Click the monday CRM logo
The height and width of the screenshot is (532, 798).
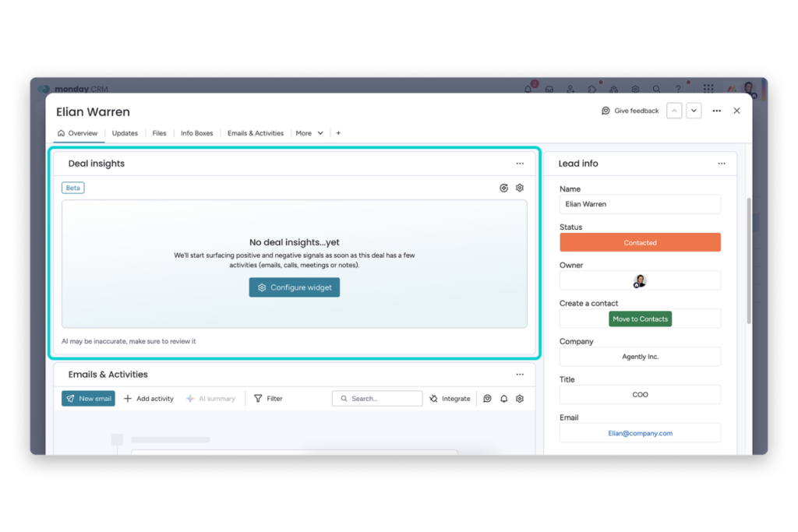73,89
